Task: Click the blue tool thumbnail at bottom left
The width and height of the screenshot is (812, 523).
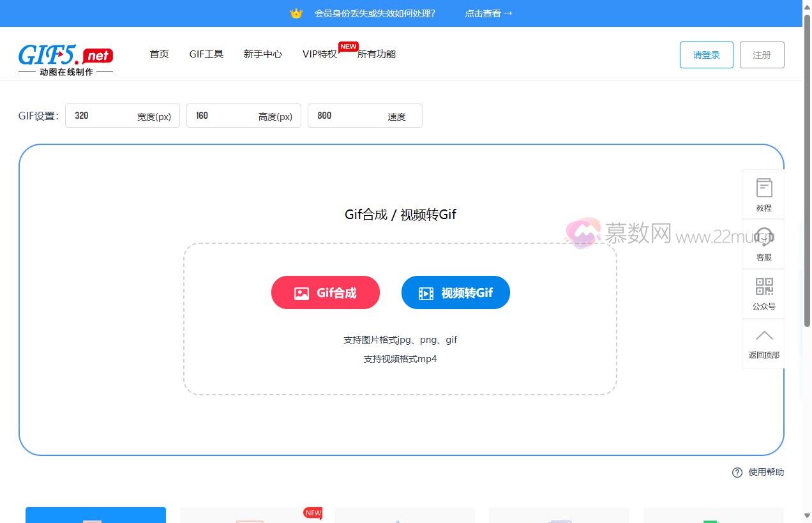Action: click(95, 515)
